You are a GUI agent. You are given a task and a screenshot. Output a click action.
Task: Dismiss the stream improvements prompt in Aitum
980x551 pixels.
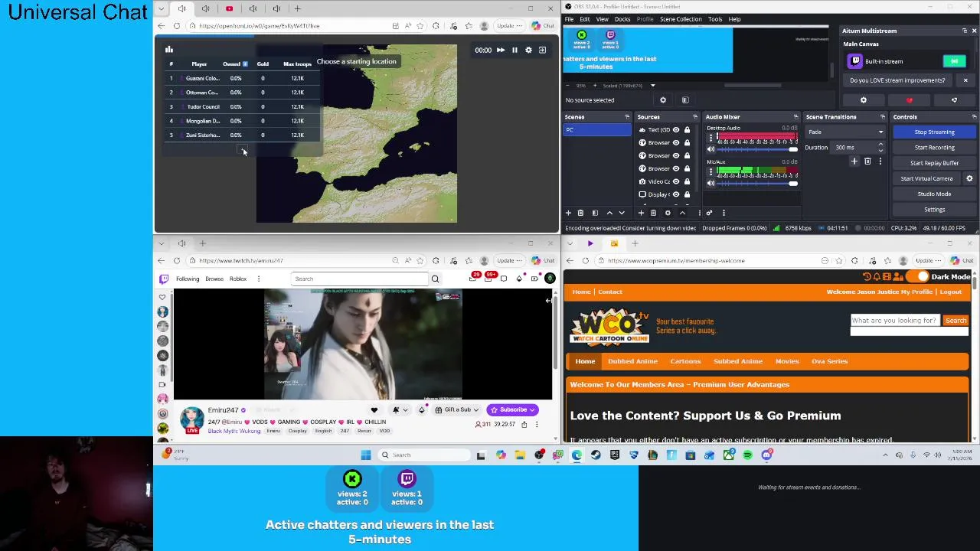click(965, 80)
